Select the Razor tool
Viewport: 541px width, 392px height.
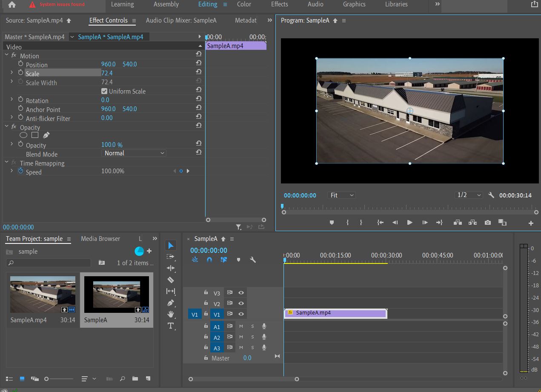(171, 280)
